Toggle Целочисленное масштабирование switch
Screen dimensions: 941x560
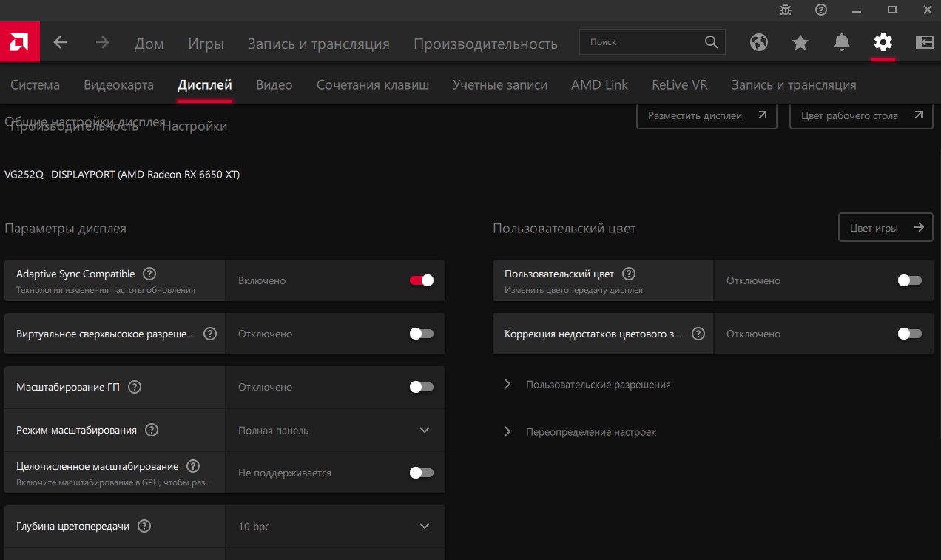coord(422,473)
